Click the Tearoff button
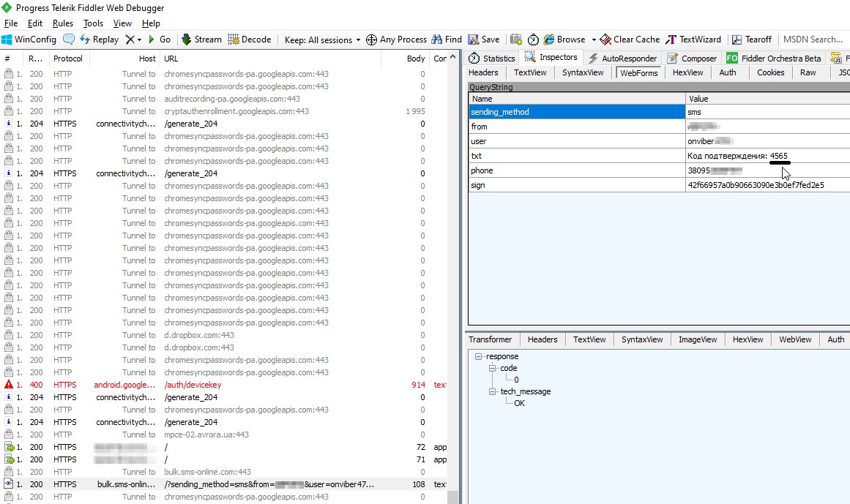 coord(752,40)
